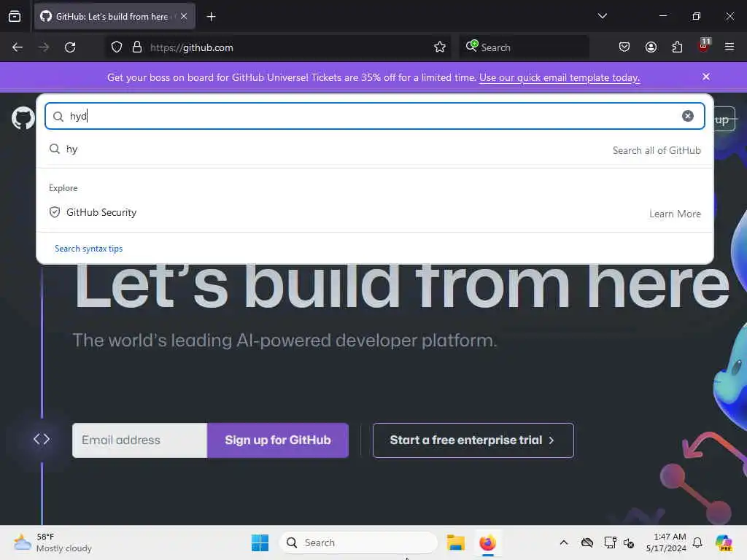Open the Extensions puzzle icon
The image size is (747, 560).
point(677,47)
